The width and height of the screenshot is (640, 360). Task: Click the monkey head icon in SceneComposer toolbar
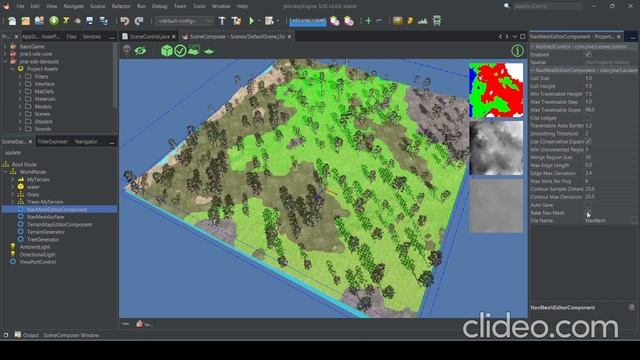coord(127,50)
